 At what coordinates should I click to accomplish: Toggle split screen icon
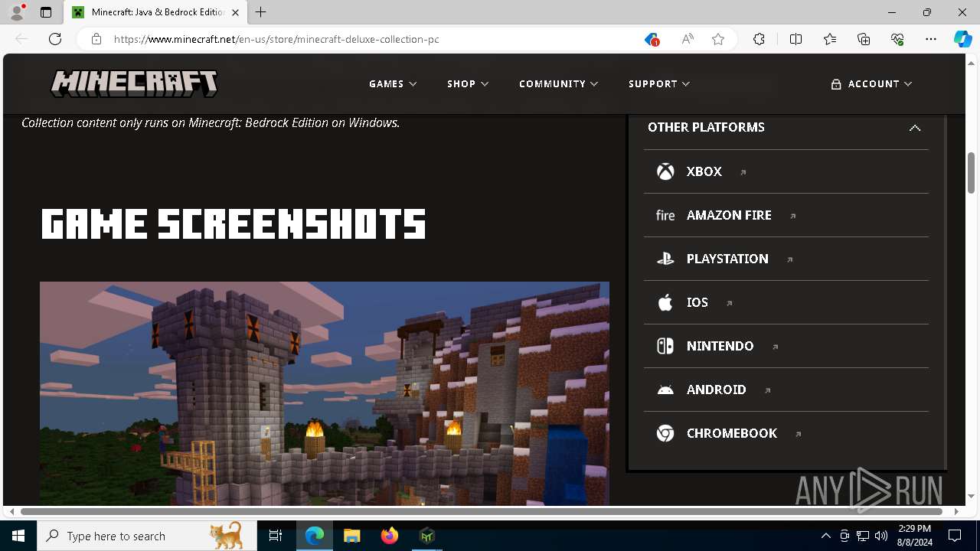coord(796,39)
